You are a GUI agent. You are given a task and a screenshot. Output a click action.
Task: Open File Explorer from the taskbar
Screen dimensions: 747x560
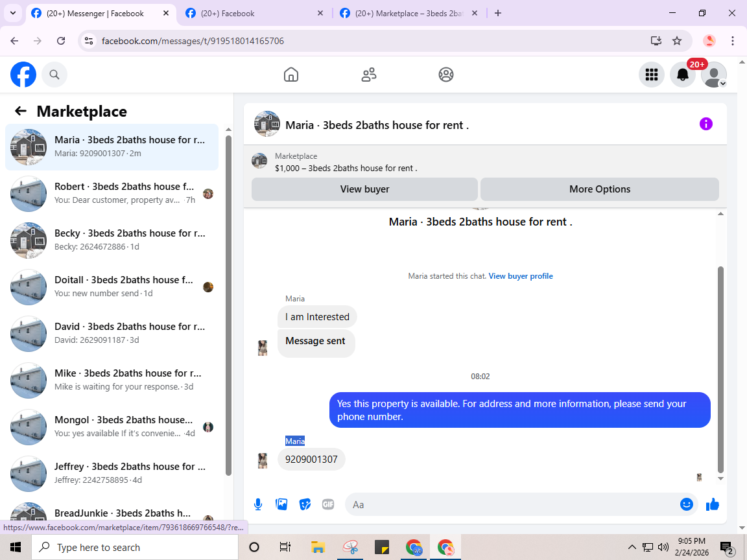click(318, 547)
